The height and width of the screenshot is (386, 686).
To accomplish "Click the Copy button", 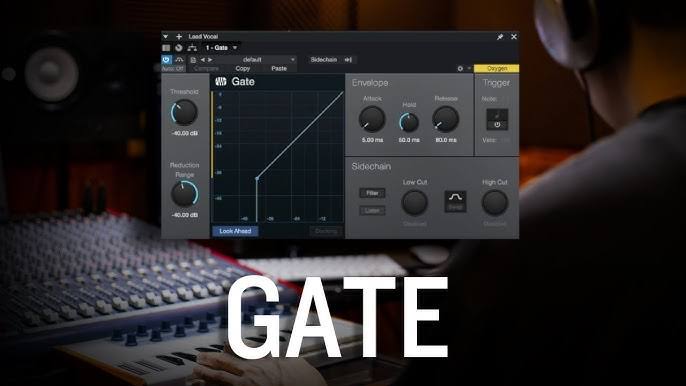I will [x=242, y=69].
